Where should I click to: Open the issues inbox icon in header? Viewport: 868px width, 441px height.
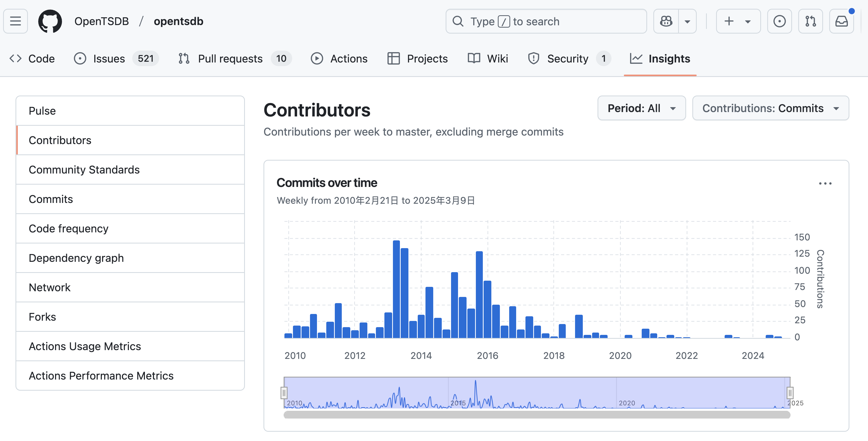click(x=779, y=21)
